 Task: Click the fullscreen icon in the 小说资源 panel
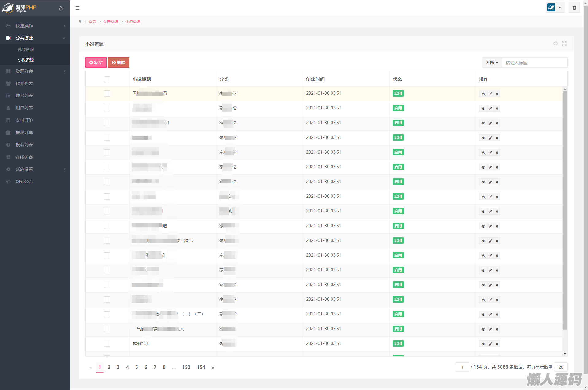pos(564,44)
